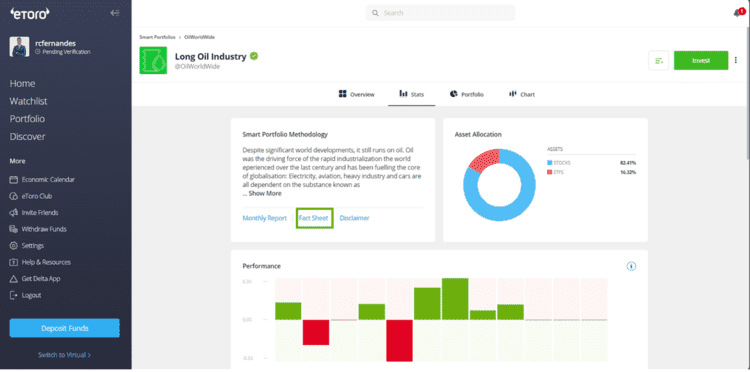Open the rcfernandes profile picture
Screen dimensions: 750x372
tap(19, 47)
